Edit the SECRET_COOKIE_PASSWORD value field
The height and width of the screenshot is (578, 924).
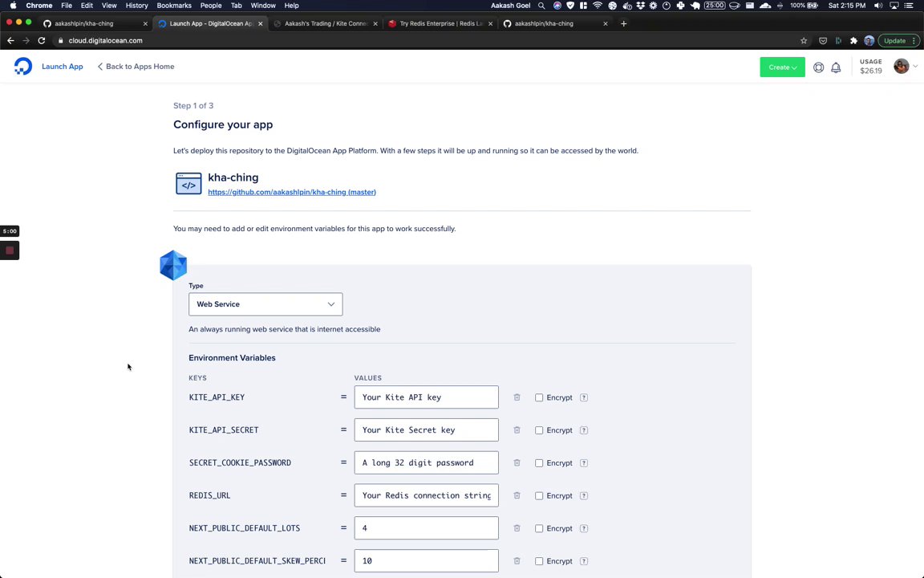pyautogui.click(x=426, y=463)
